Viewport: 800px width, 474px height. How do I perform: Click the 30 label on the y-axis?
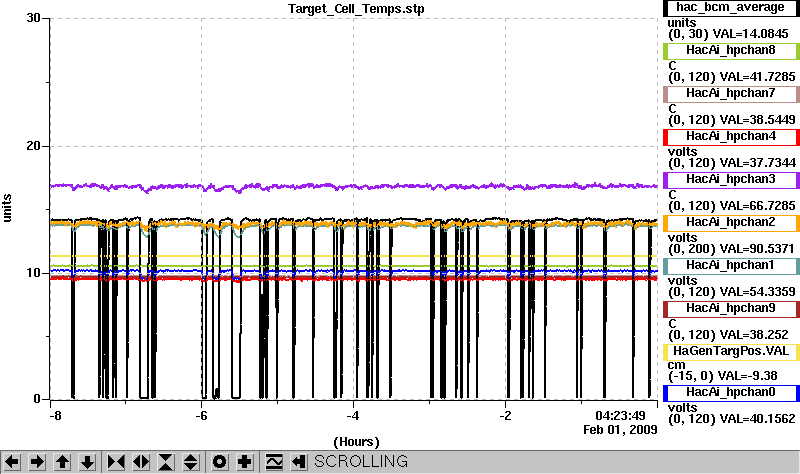tap(34, 18)
